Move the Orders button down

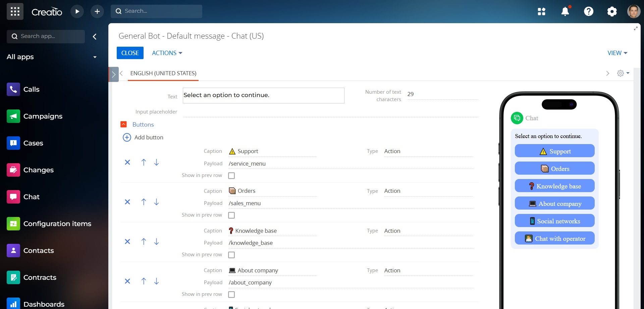click(x=156, y=202)
